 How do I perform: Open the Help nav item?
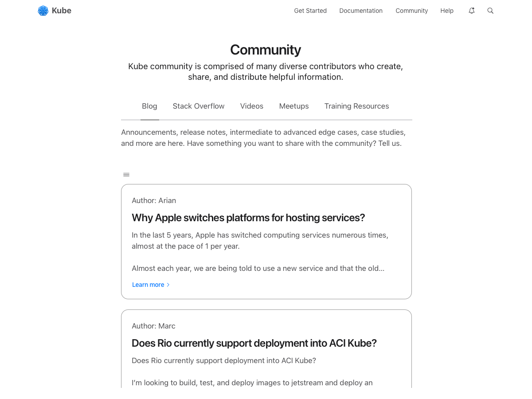tap(447, 11)
